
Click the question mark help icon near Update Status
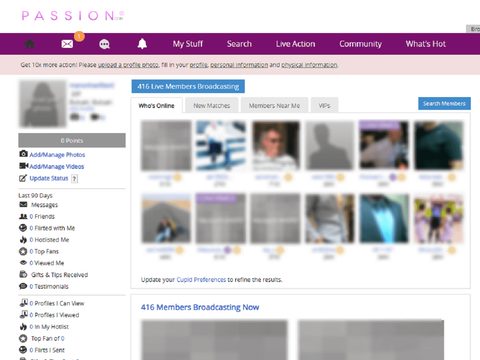(75, 179)
